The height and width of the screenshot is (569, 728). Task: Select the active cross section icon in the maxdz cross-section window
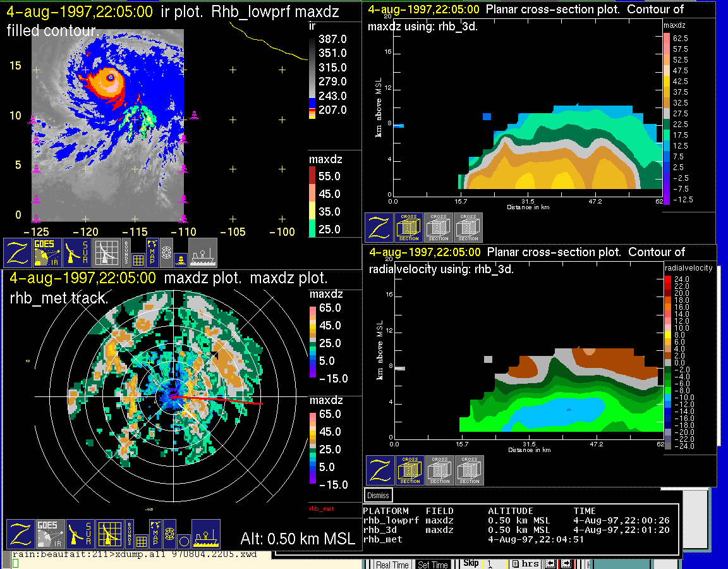point(409,228)
